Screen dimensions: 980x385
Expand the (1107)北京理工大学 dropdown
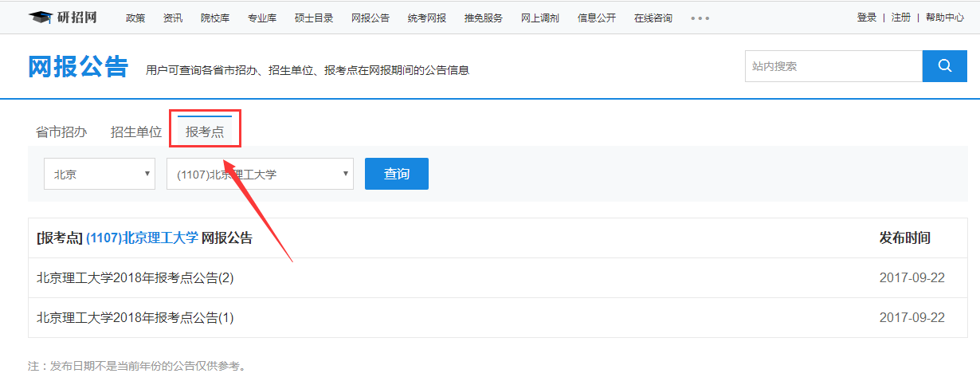260,174
